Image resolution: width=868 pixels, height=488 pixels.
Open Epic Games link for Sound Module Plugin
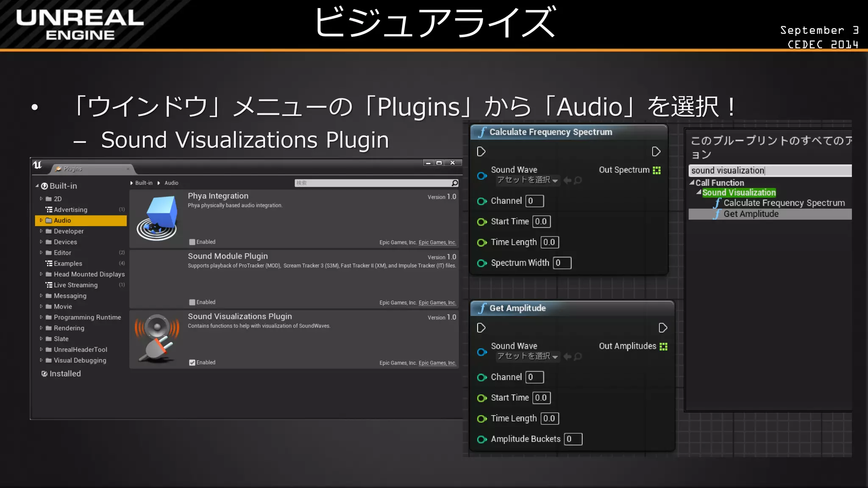(x=437, y=302)
